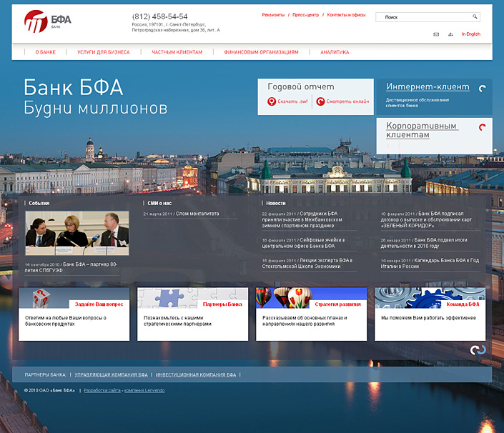Click the Разработка сайта footer link
Viewport: 504px width, 433px height.
pos(102,391)
